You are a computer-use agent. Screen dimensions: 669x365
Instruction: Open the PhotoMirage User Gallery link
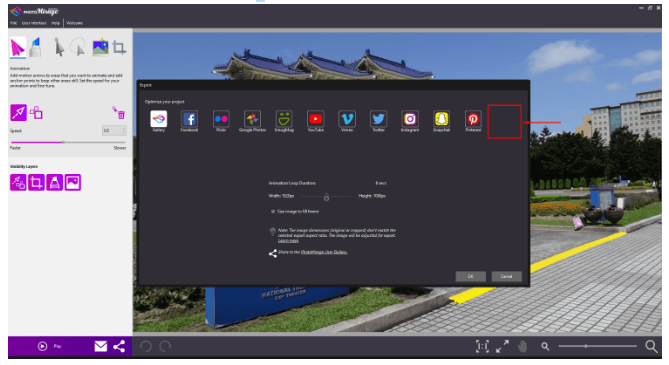pyautogui.click(x=324, y=252)
